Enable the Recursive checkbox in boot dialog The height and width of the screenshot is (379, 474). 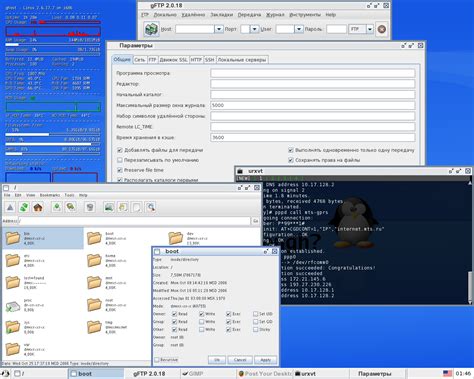point(157,360)
